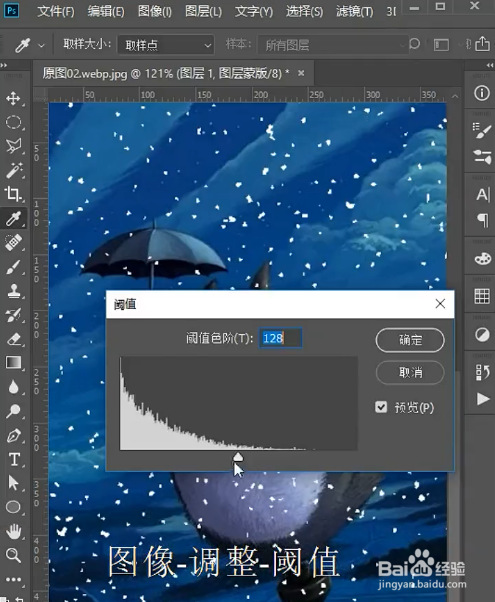
Task: Open the extra tools ellipsis menu
Action: [13, 579]
